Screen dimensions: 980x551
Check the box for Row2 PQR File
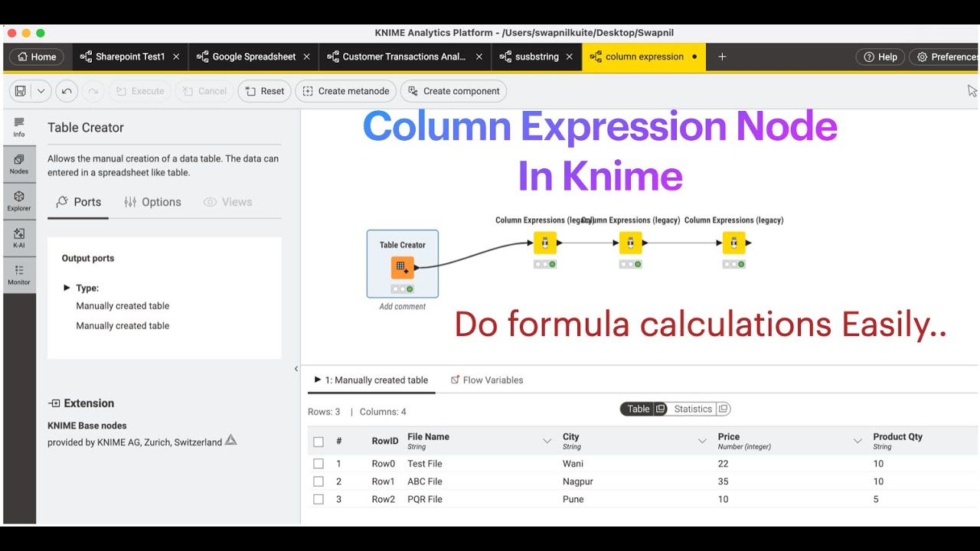(318, 499)
